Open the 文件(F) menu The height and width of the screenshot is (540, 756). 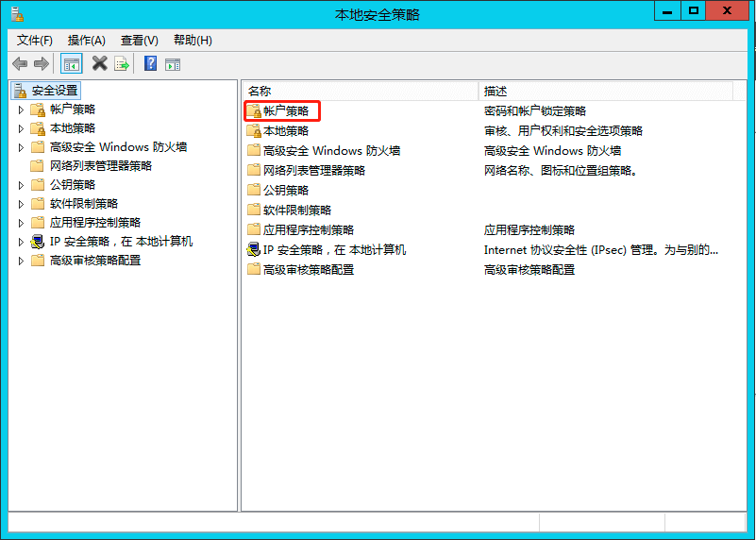[x=35, y=41]
